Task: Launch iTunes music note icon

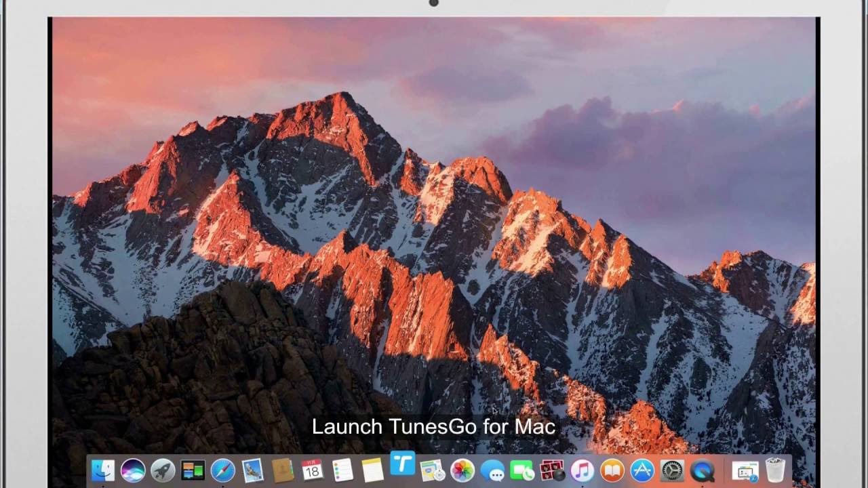Action: coord(582,470)
